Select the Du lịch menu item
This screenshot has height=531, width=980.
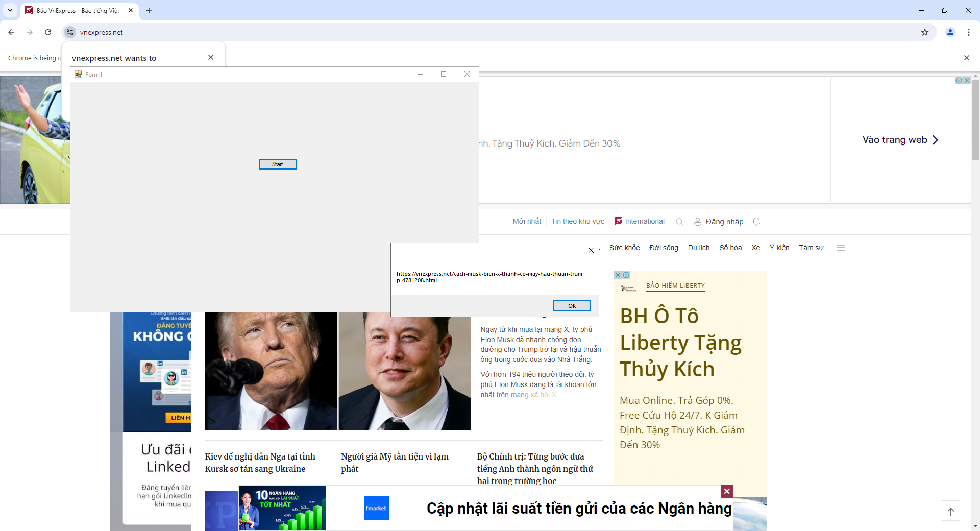(x=698, y=248)
